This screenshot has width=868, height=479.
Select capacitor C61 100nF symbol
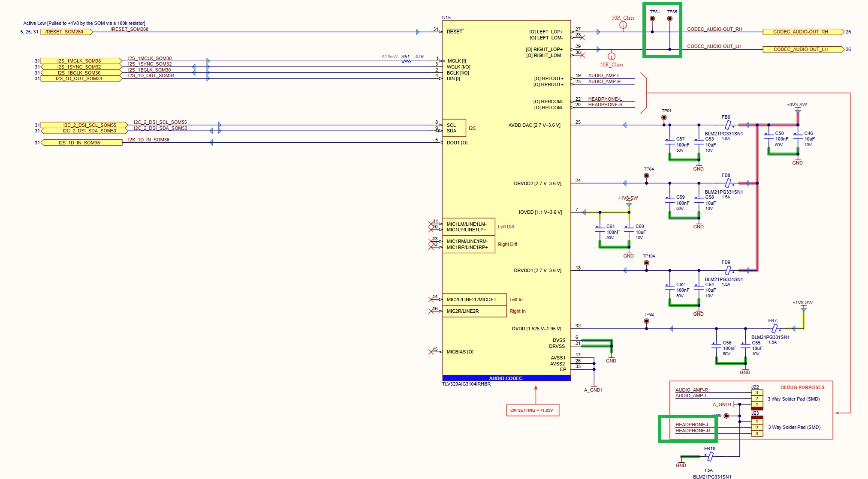(x=600, y=229)
